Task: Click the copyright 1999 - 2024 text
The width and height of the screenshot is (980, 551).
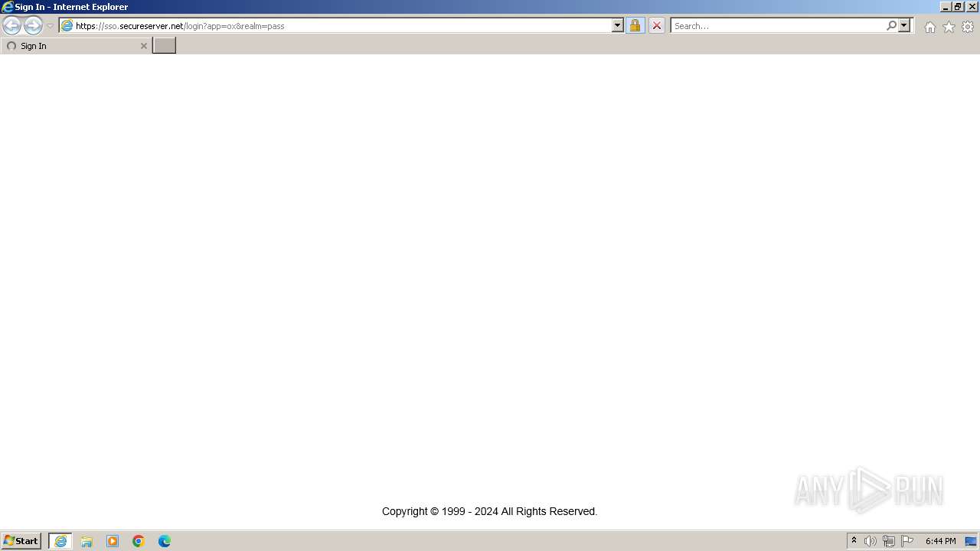Action: [x=490, y=511]
